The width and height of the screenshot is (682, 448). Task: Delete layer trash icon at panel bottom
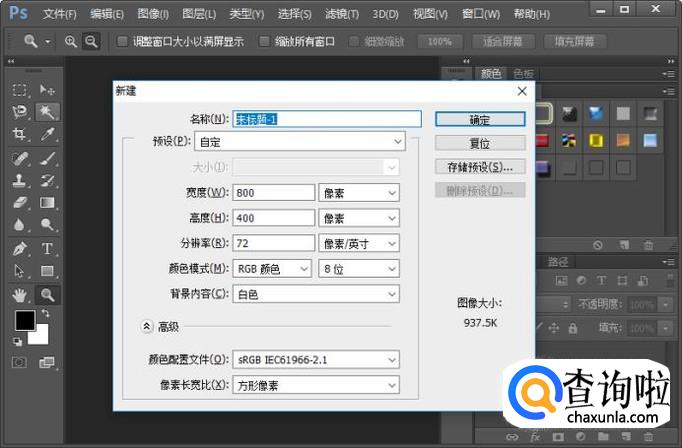click(x=648, y=436)
